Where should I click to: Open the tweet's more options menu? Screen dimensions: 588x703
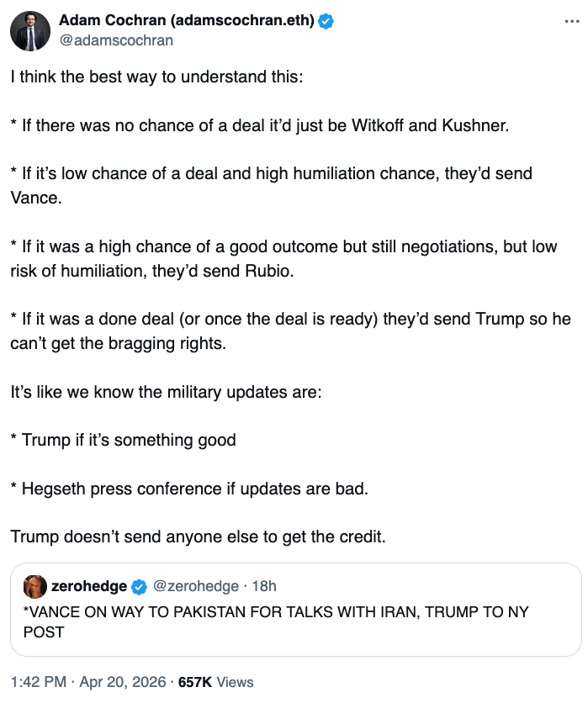(x=572, y=20)
